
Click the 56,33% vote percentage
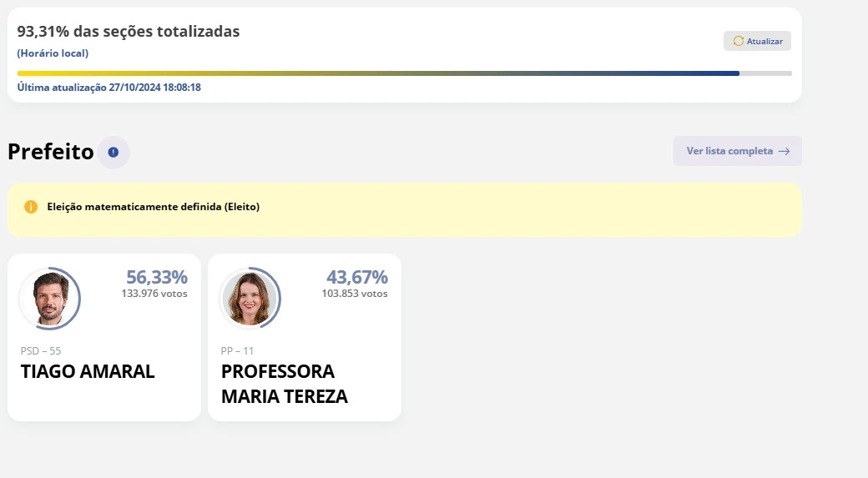[x=157, y=277]
